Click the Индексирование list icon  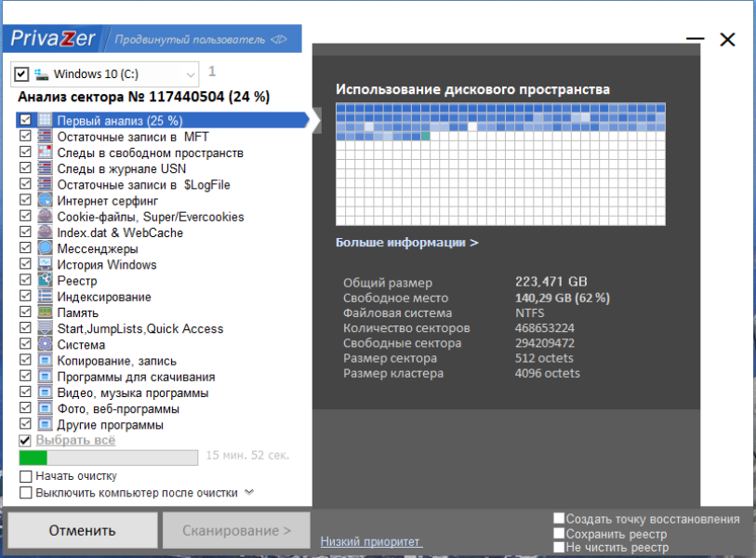tap(45, 296)
